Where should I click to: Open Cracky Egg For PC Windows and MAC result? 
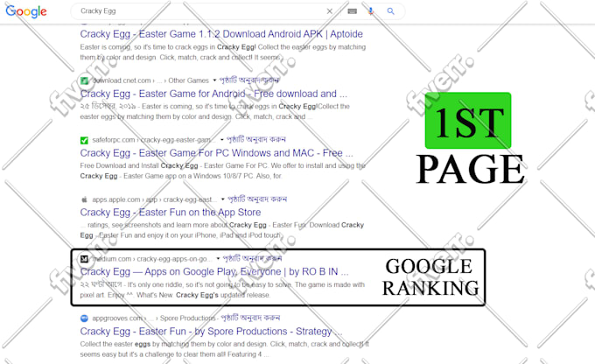(x=216, y=153)
